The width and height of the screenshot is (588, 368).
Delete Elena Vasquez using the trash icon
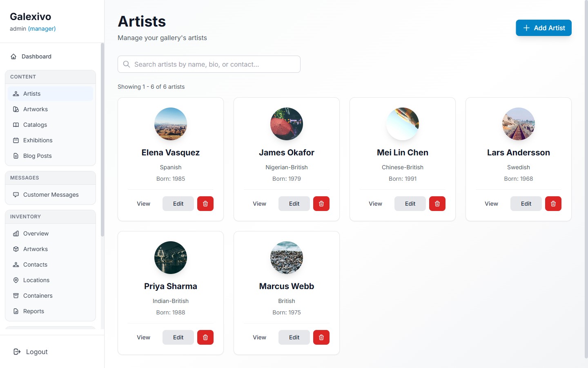(x=205, y=204)
